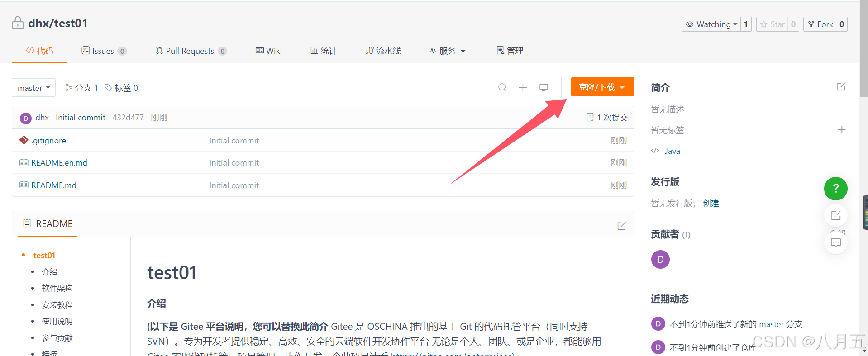Jump to test01 in README outline

coord(44,256)
